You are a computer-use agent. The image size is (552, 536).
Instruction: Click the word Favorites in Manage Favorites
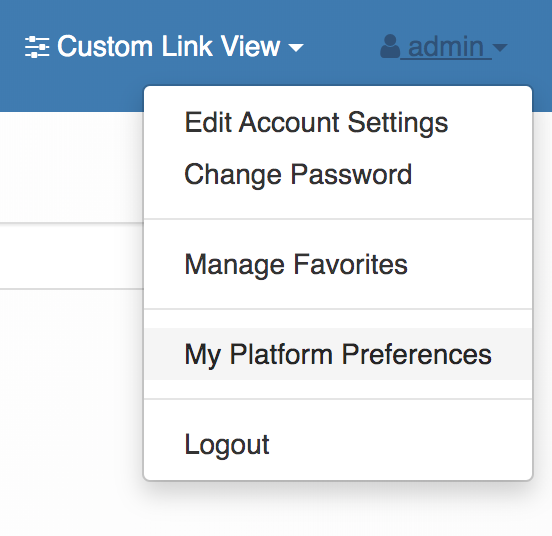(350, 264)
